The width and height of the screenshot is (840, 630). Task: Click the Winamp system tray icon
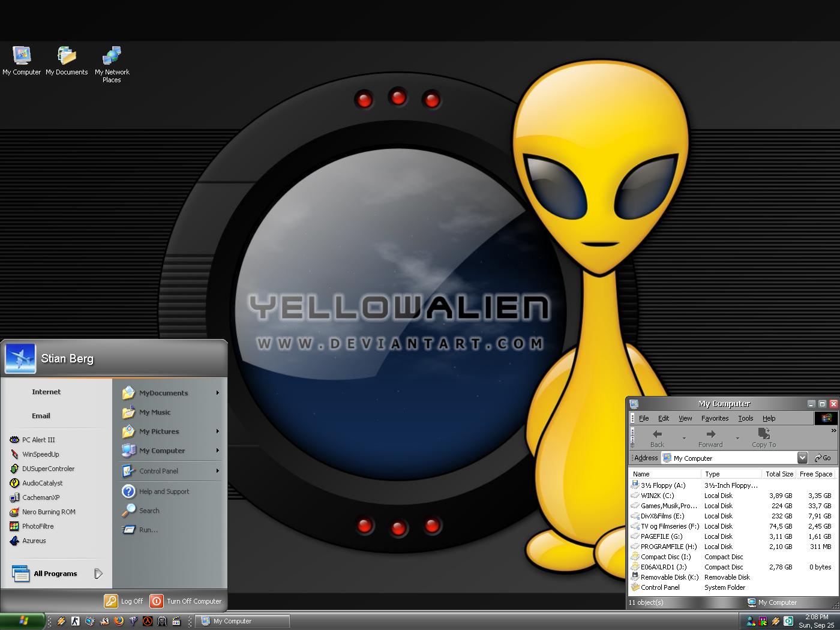776,621
